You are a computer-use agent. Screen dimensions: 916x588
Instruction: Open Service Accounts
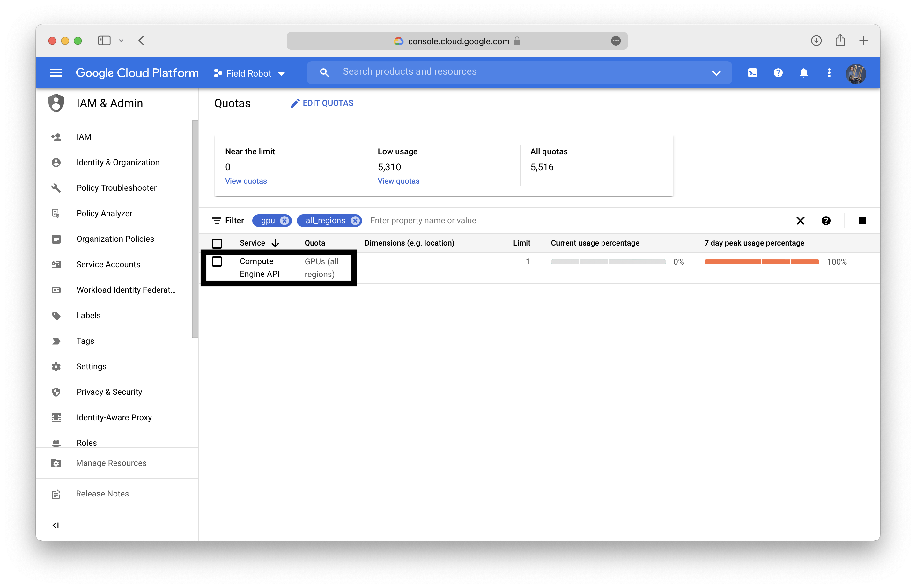click(x=108, y=264)
